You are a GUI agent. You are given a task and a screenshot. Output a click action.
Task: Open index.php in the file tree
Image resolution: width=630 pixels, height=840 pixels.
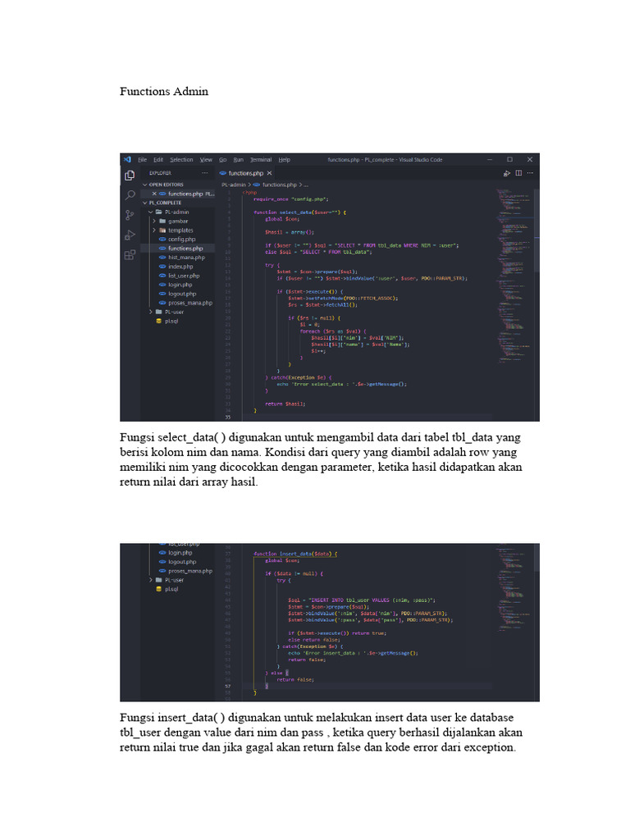[x=176, y=267]
